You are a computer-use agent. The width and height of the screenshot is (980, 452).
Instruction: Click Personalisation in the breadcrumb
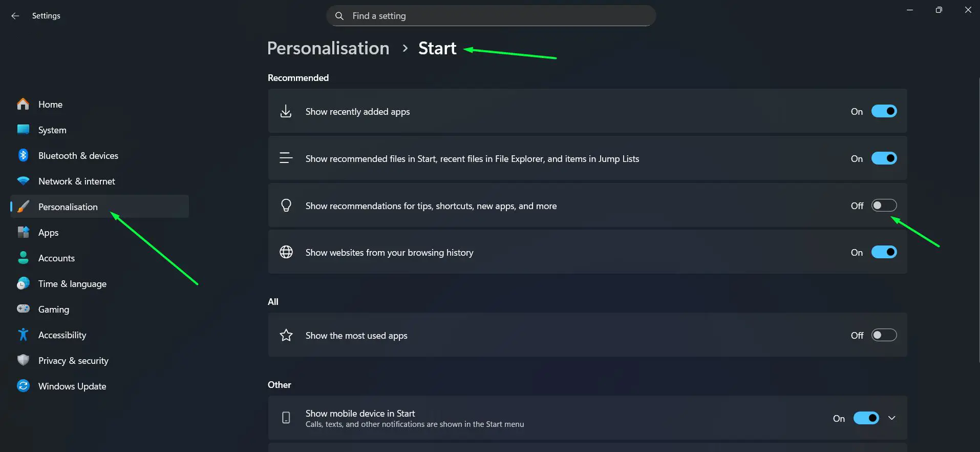[328, 48]
